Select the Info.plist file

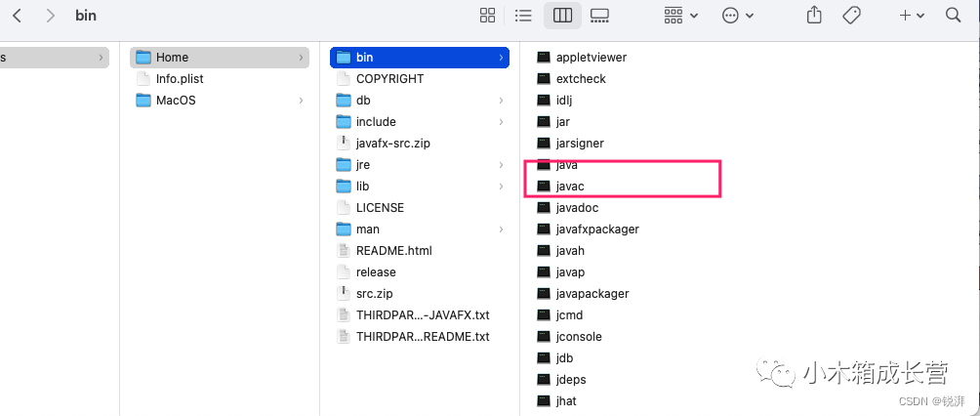(220, 79)
